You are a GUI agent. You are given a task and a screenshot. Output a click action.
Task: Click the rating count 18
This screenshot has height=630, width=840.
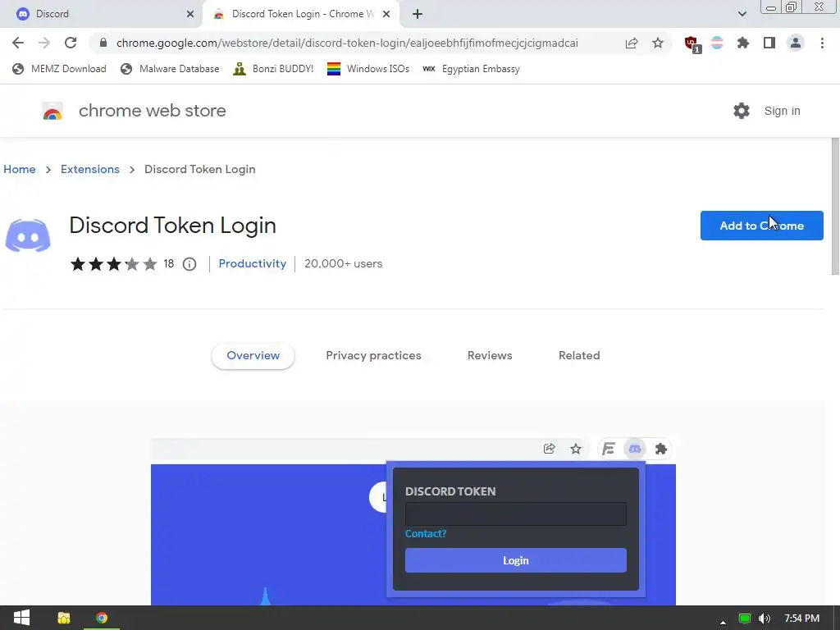(x=169, y=263)
